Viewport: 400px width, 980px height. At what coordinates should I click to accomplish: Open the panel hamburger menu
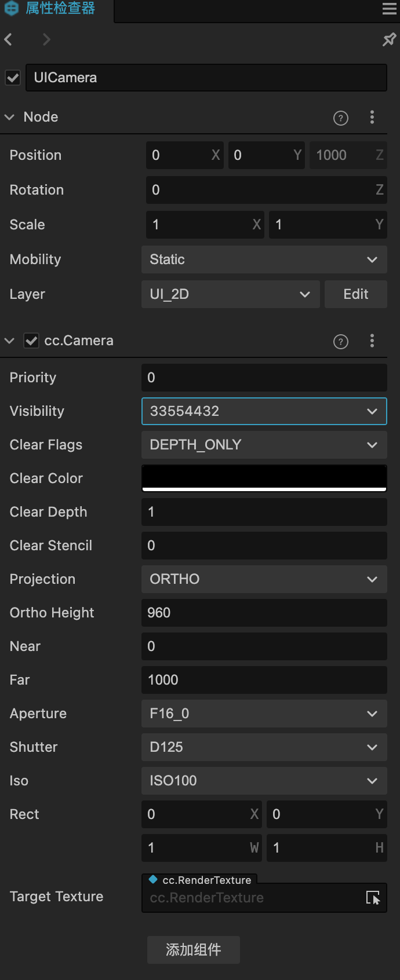pos(390,9)
